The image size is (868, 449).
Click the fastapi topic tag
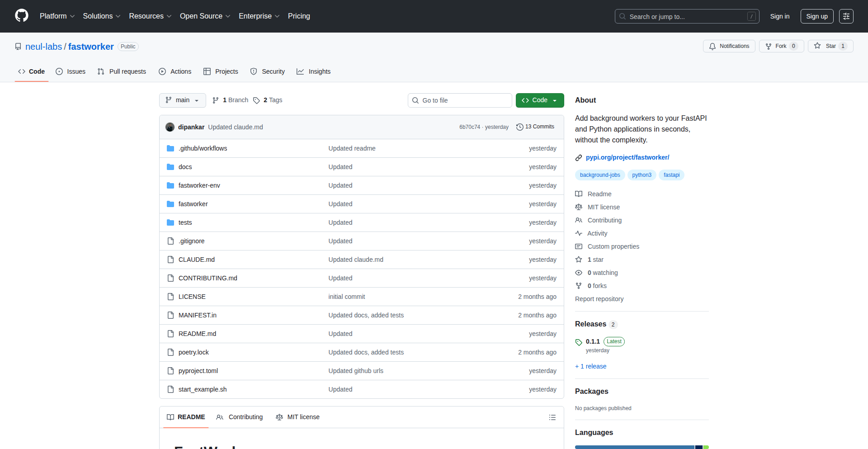[671, 175]
